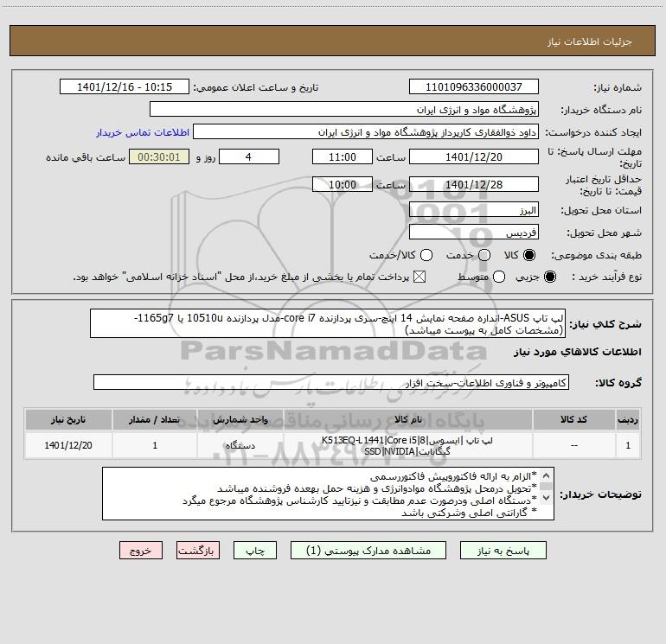Click the نام کالا column header
The height and width of the screenshot is (644, 666).
pos(407,420)
